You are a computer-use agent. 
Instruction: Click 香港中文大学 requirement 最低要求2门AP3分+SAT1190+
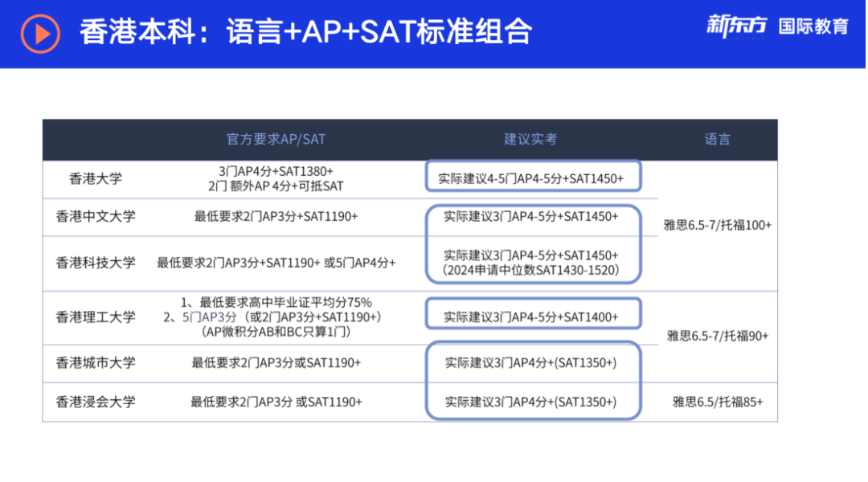276,216
